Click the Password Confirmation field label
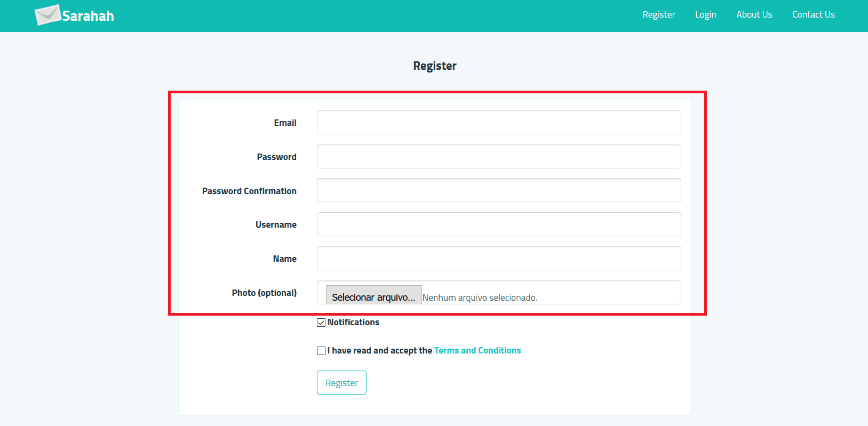Screen dimensions: 868x426 249,191
